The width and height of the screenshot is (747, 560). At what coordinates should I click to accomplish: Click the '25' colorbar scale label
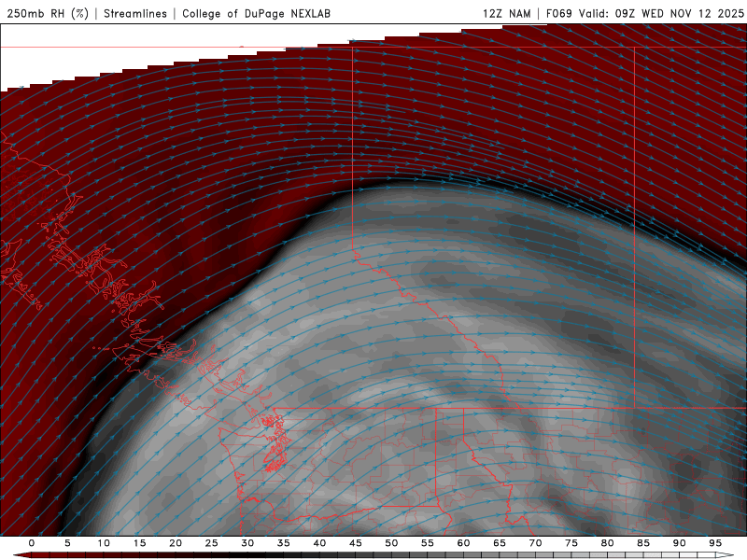(212, 543)
